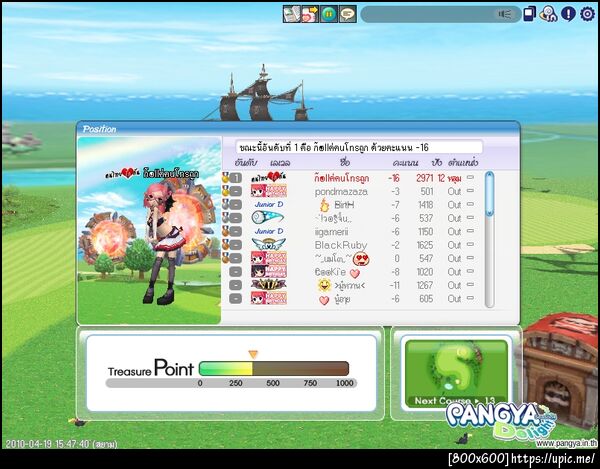Click the score value -16 in first row

pyautogui.click(x=393, y=178)
